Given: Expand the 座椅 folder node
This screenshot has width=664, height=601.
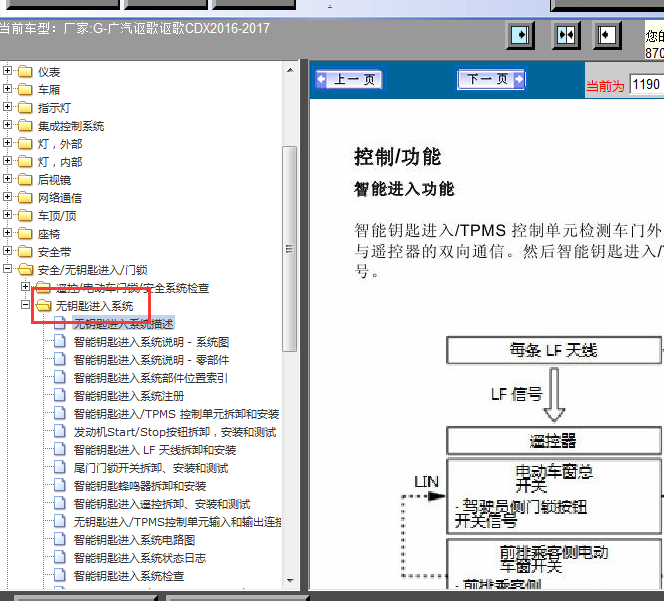Looking at the screenshot, I should [7, 232].
